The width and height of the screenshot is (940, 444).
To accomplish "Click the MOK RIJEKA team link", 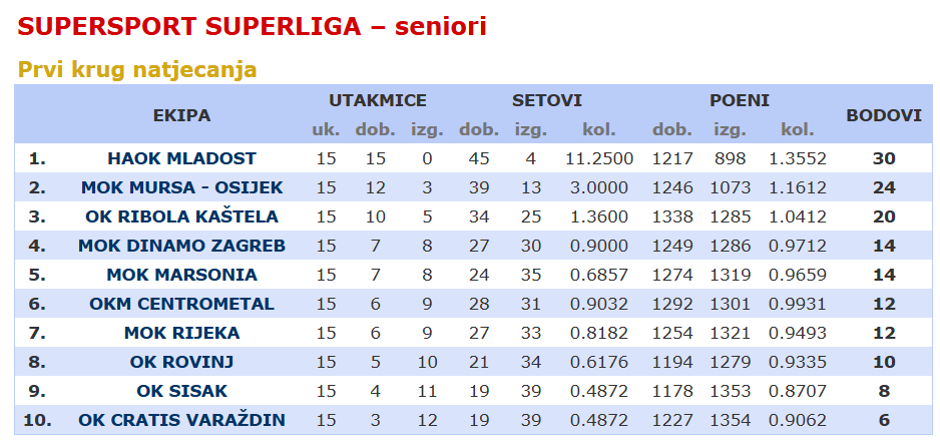I will [182, 333].
